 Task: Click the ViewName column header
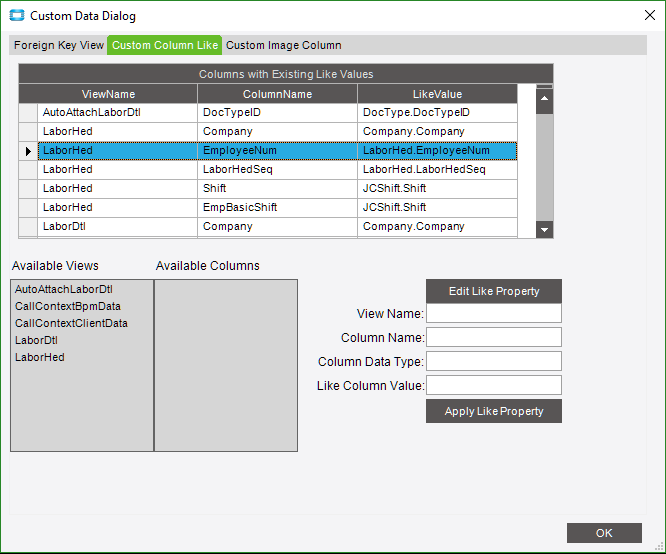108,94
